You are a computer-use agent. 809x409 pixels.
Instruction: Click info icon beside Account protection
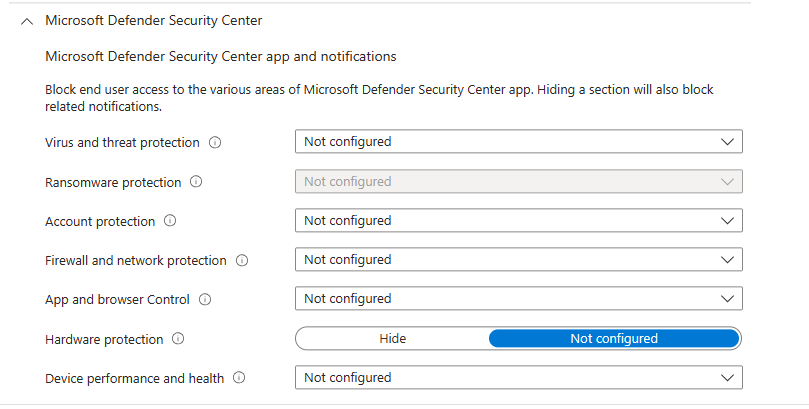(x=170, y=221)
